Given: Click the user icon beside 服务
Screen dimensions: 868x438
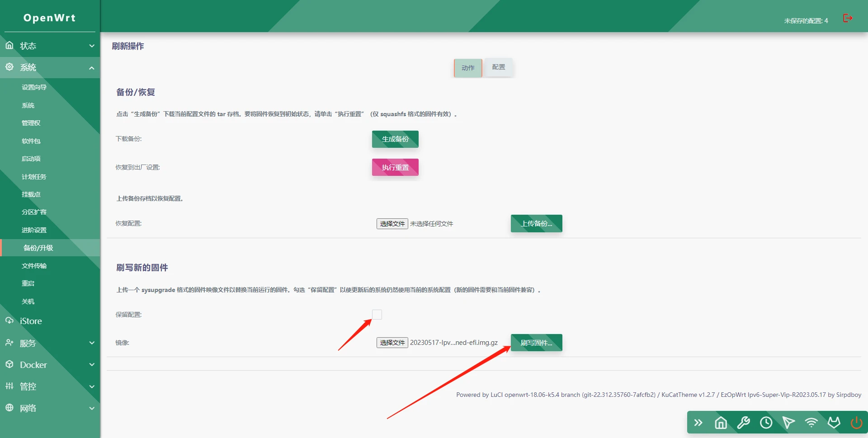Looking at the screenshot, I should (9, 343).
